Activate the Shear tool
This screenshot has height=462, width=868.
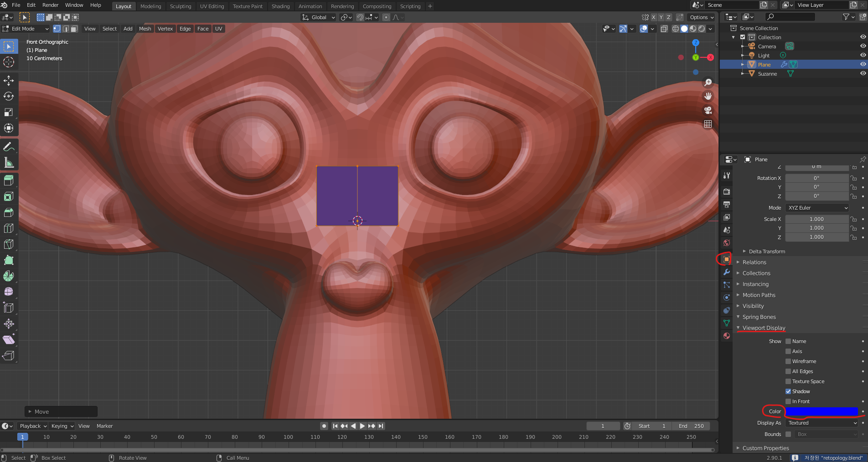click(9, 339)
